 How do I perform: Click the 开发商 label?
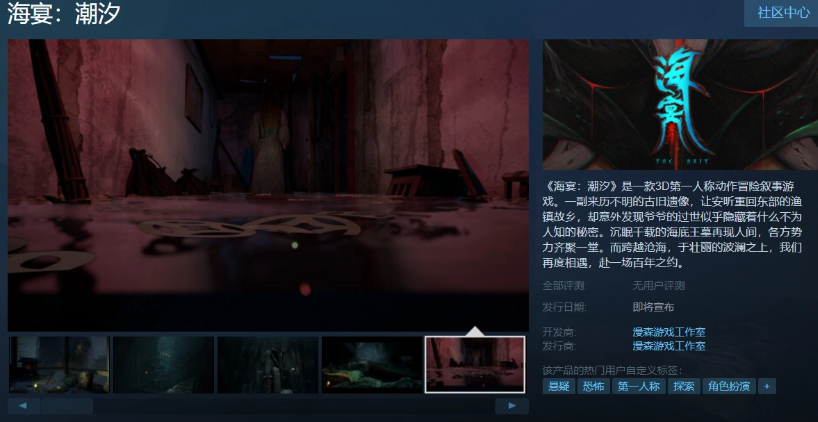coord(559,332)
